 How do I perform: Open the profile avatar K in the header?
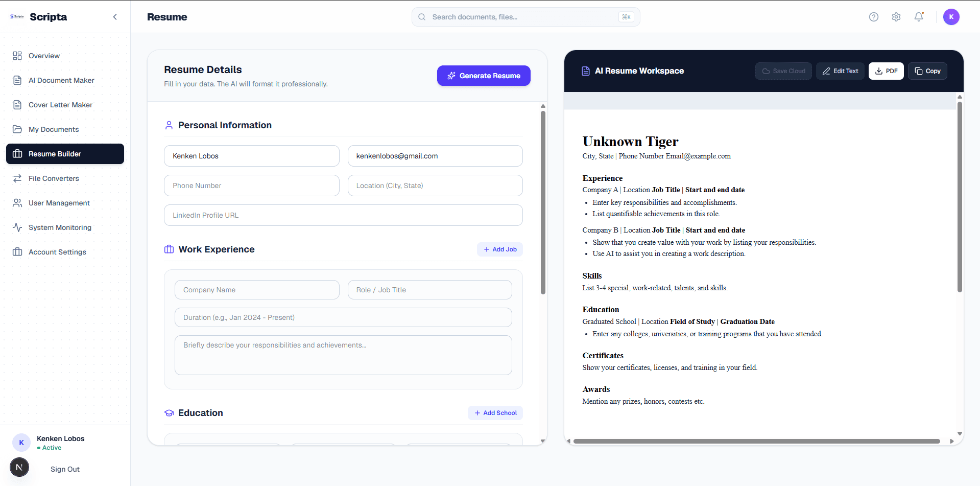[951, 17]
